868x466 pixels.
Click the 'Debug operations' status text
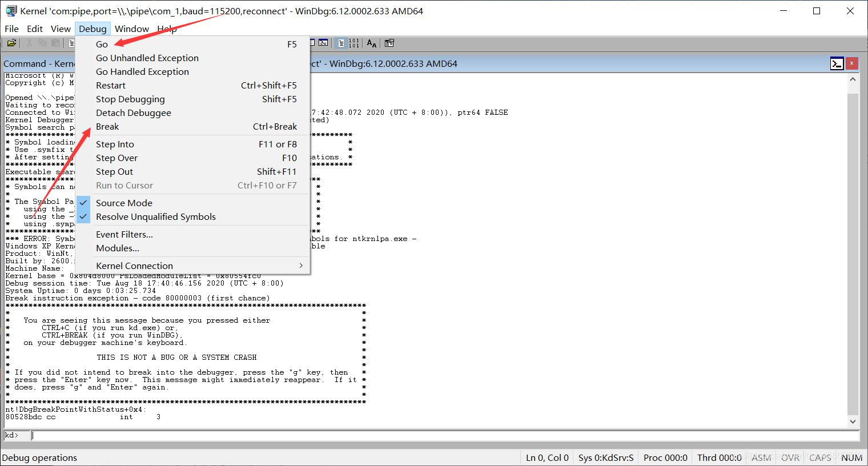tap(39, 457)
